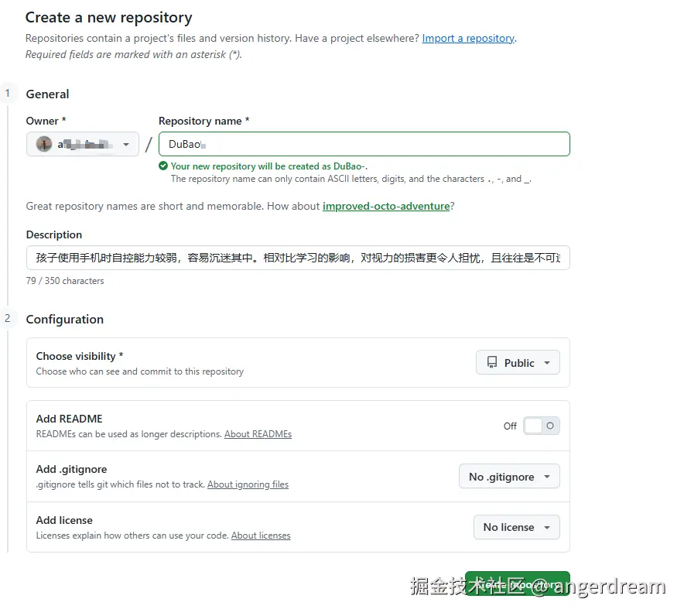Use suggested name improved-octo-adventure
684x616 pixels.
pyautogui.click(x=386, y=206)
